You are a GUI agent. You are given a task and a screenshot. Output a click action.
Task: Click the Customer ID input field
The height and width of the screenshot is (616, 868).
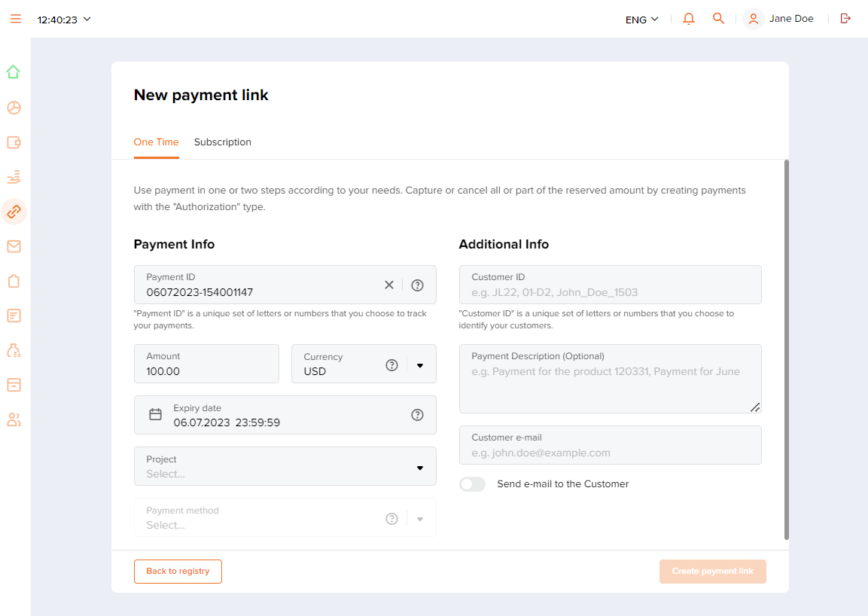pyautogui.click(x=610, y=285)
